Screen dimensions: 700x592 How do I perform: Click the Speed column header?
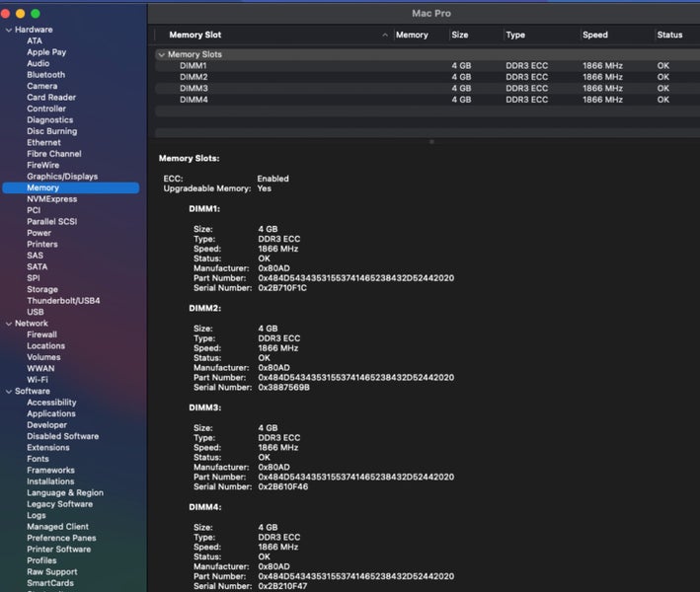pos(595,35)
